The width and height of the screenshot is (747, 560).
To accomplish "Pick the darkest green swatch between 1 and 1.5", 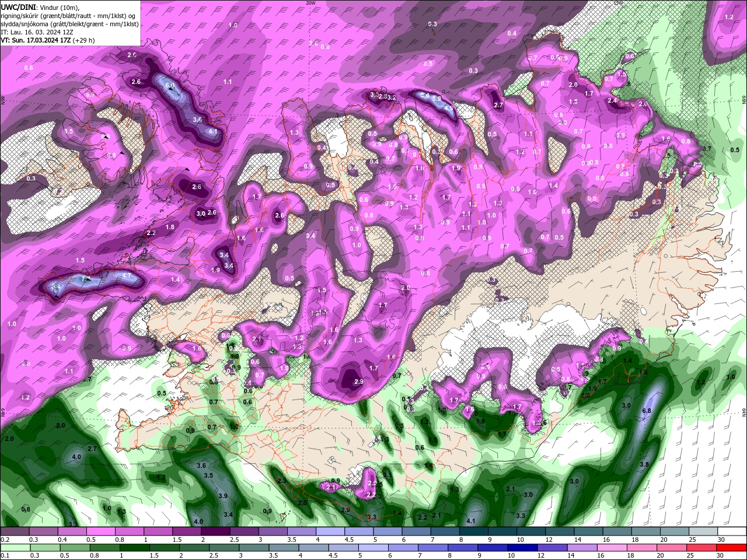I will click(x=135, y=548).
